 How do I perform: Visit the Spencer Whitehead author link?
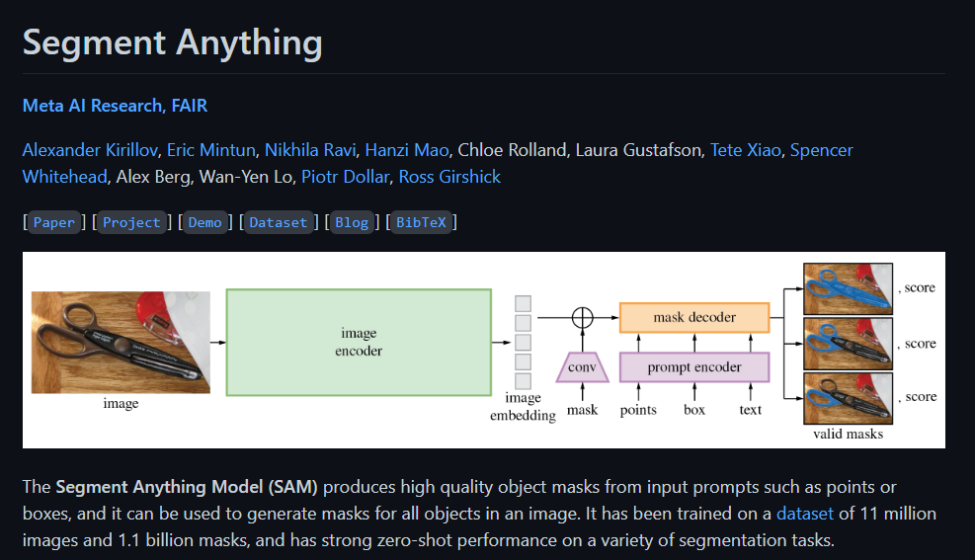tap(822, 150)
